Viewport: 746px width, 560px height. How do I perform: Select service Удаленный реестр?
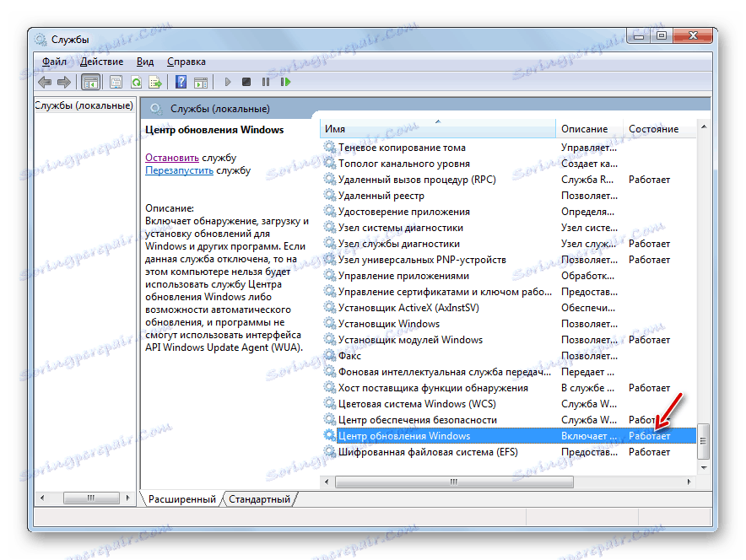pyautogui.click(x=509, y=196)
